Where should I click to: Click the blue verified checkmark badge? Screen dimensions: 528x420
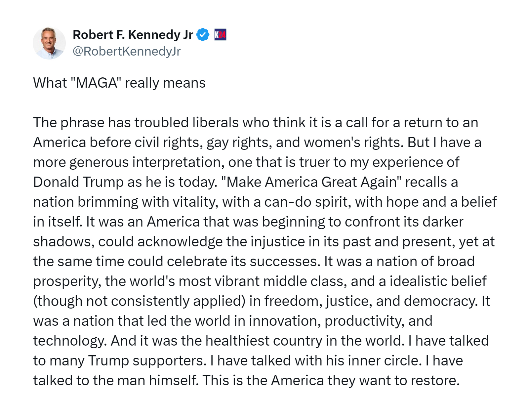203,35
